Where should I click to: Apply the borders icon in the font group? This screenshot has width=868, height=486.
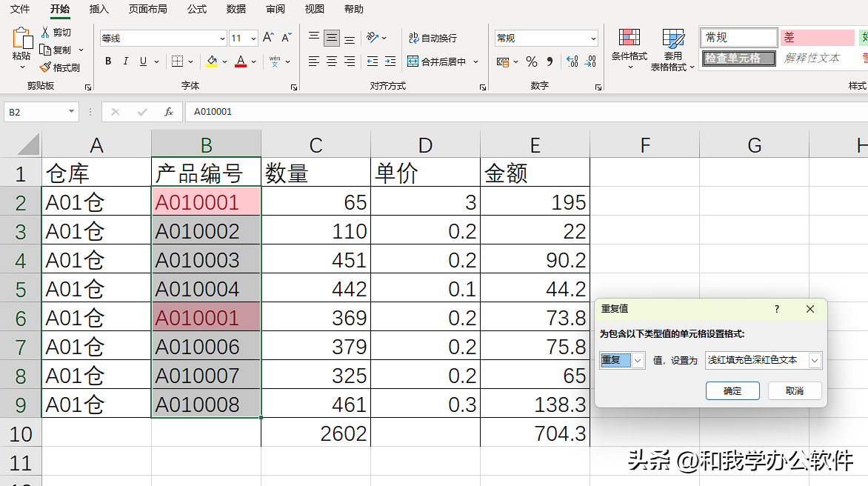click(x=177, y=61)
